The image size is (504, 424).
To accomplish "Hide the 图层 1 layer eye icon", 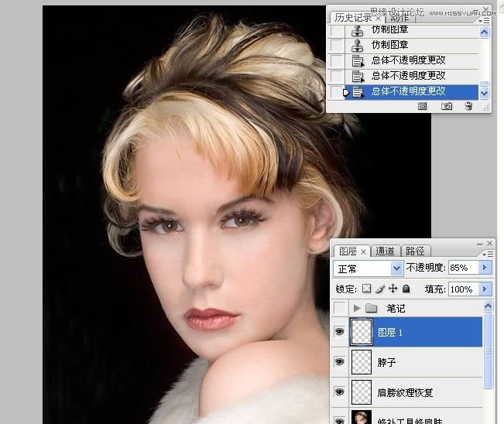I will pyautogui.click(x=338, y=332).
